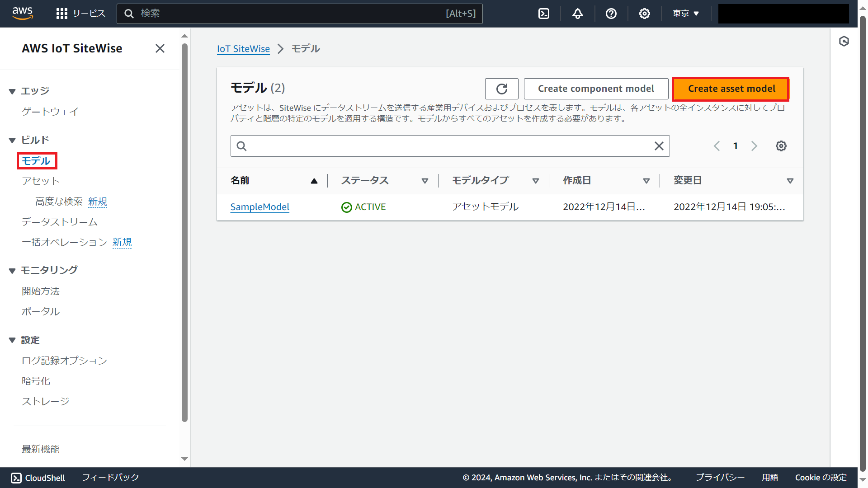Screen dimensions: 868x488
Task: Open the 東京 region dropdown
Action: click(685, 14)
